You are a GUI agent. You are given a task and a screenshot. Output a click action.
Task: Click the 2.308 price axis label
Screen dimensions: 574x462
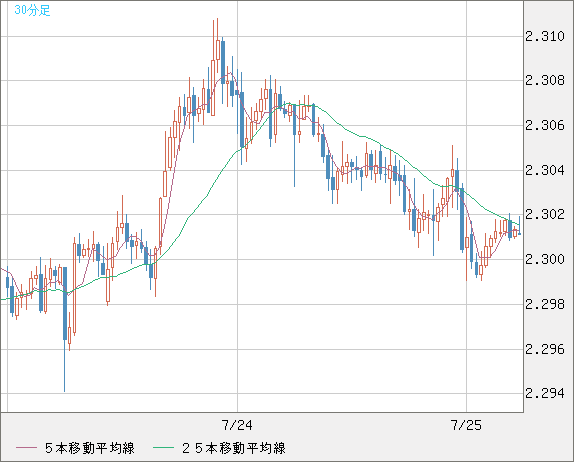545,81
